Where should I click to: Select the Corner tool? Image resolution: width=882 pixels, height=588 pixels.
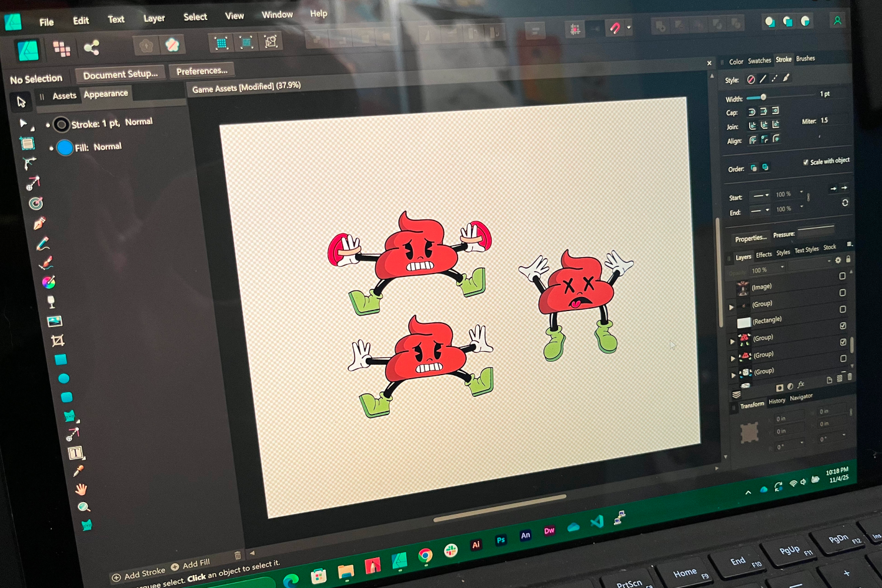(x=29, y=163)
